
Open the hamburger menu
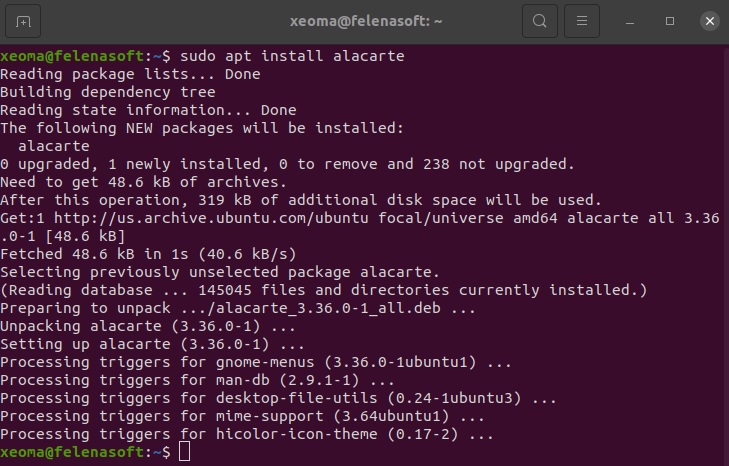(582, 21)
